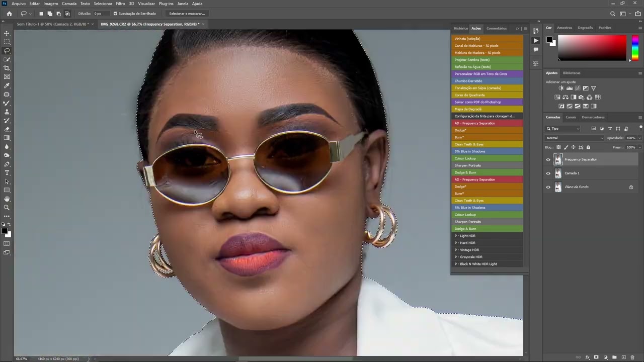
Task: Switch to Sem Título-1 document tab
Action: (x=53, y=24)
